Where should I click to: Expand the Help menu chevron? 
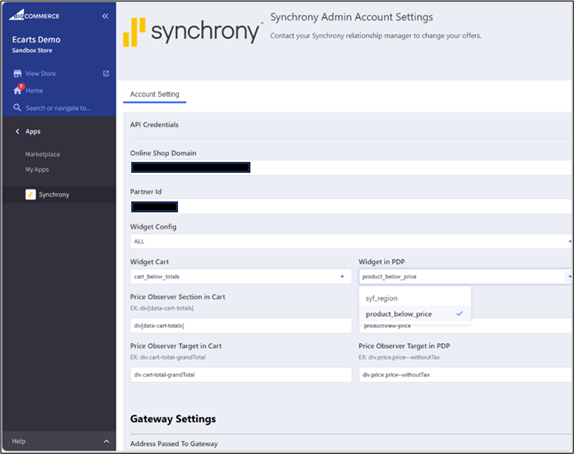coord(106,441)
